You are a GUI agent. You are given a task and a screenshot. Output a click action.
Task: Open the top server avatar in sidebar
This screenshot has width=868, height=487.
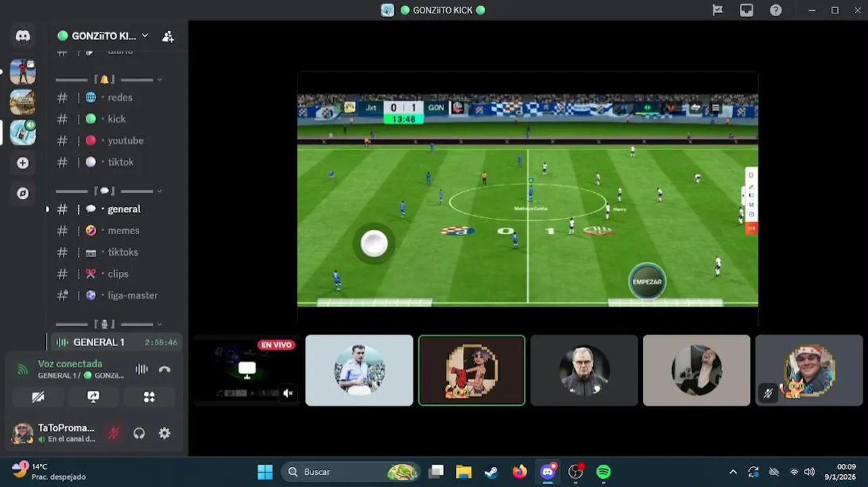click(x=23, y=72)
